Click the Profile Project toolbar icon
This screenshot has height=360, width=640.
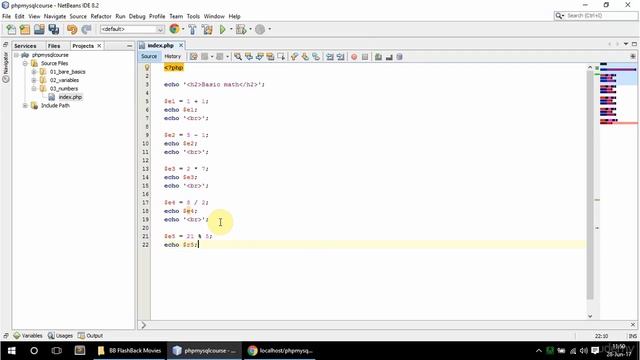coord(260,29)
